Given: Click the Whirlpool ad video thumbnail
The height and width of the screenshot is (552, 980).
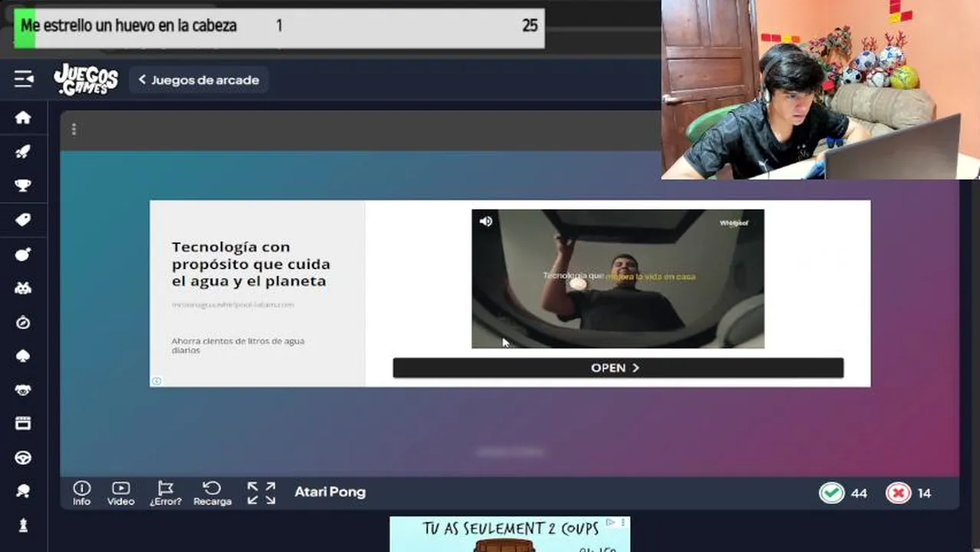Looking at the screenshot, I should pos(618,279).
